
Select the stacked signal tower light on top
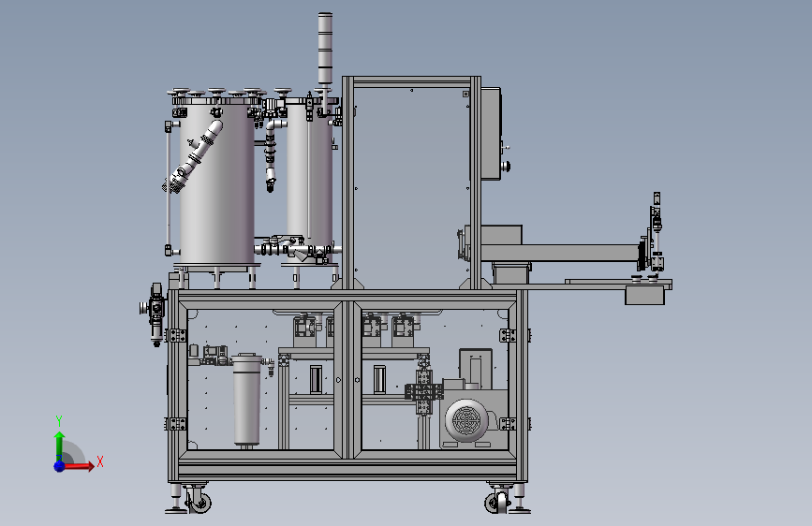[x=325, y=48]
